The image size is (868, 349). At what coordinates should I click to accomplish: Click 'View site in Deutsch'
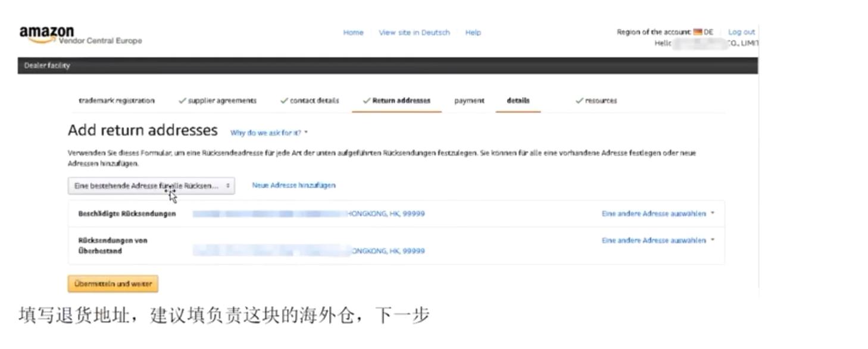pyautogui.click(x=413, y=33)
